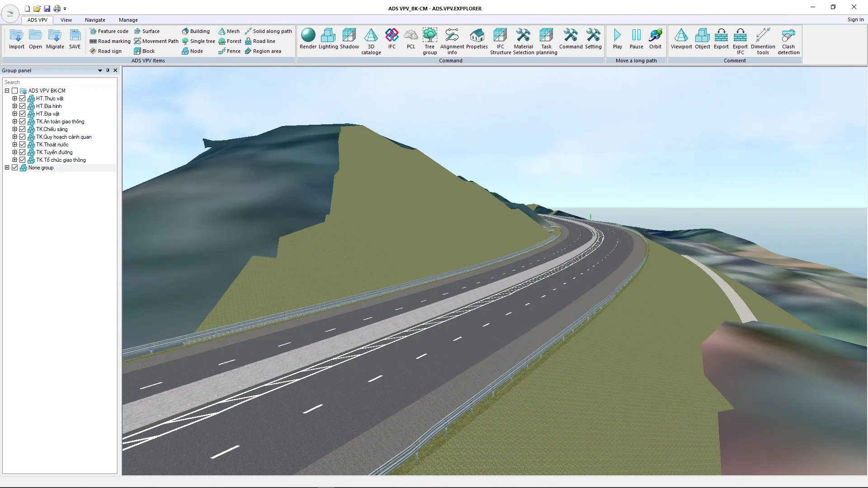The width and height of the screenshot is (868, 488).
Task: Click the Sign In link
Action: [x=855, y=19]
